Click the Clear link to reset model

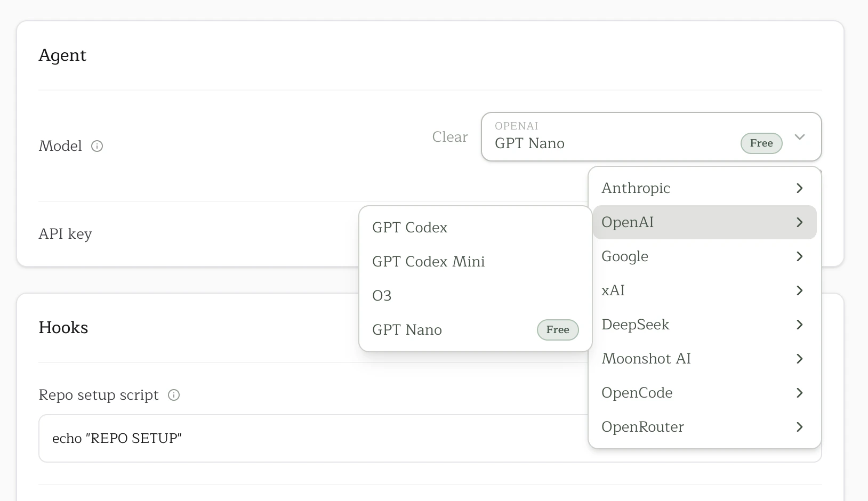tap(449, 137)
